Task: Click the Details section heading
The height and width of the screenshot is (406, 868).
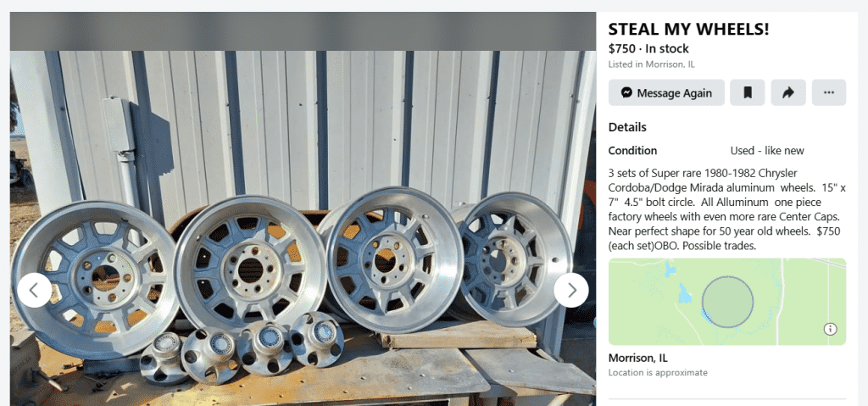Action: click(x=627, y=127)
